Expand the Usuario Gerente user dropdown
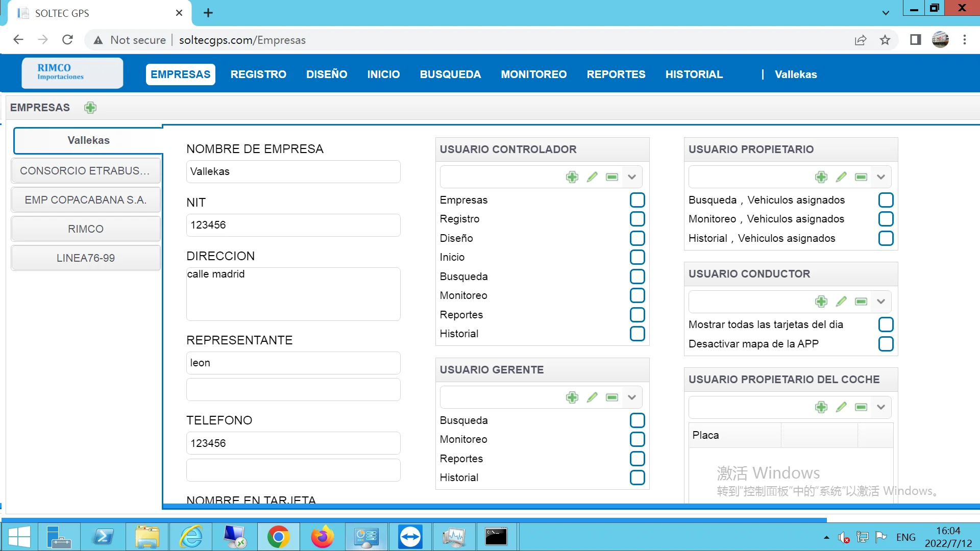980x551 pixels. coord(631,397)
